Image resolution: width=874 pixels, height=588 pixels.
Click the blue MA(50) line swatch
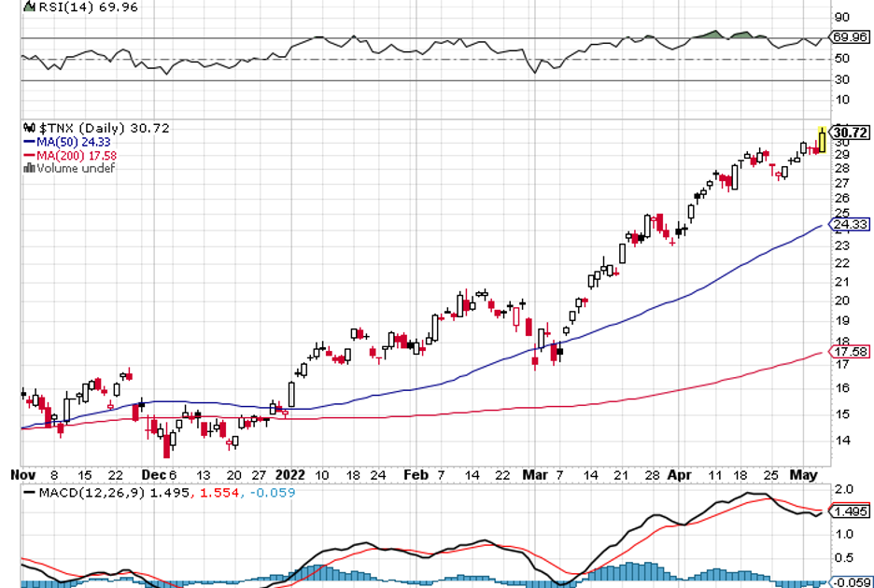point(28,141)
